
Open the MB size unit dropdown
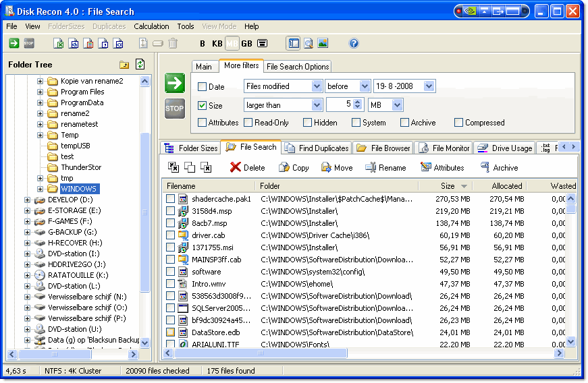coord(397,105)
